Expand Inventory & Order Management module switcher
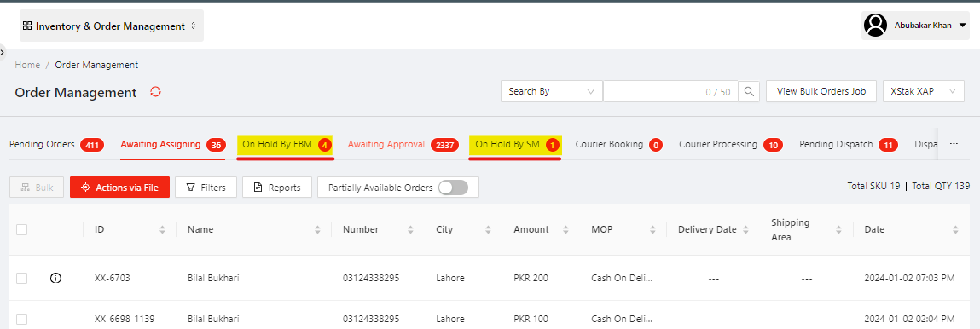The image size is (980, 329). pyautogui.click(x=111, y=26)
